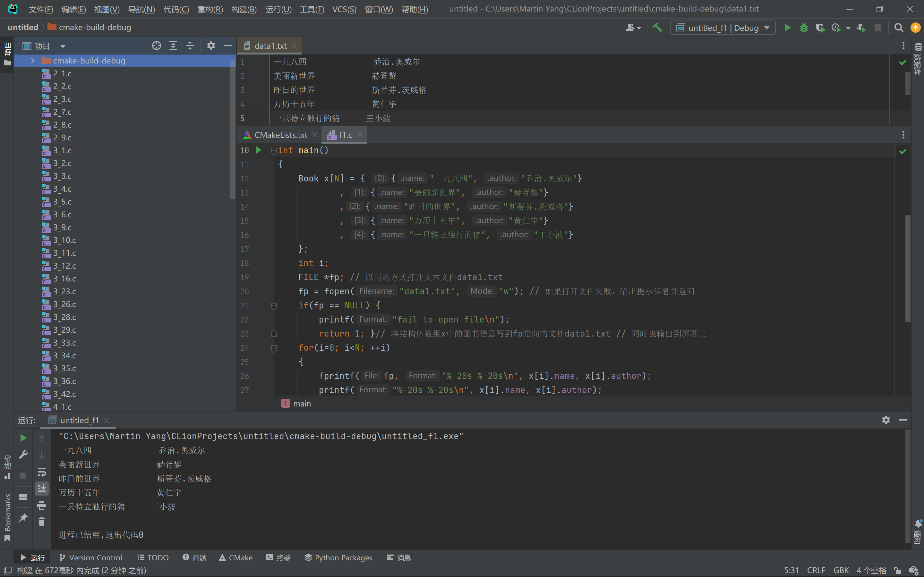This screenshot has width=924, height=577.
Task: Open untitled_f1 | Debug configuration dropdown
Action: click(x=723, y=28)
